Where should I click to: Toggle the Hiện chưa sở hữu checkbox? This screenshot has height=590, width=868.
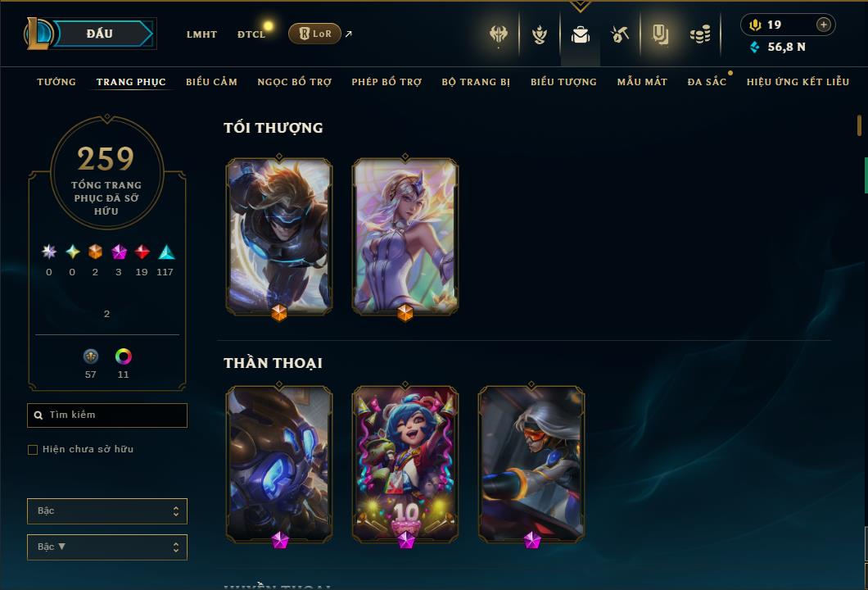[x=33, y=449]
